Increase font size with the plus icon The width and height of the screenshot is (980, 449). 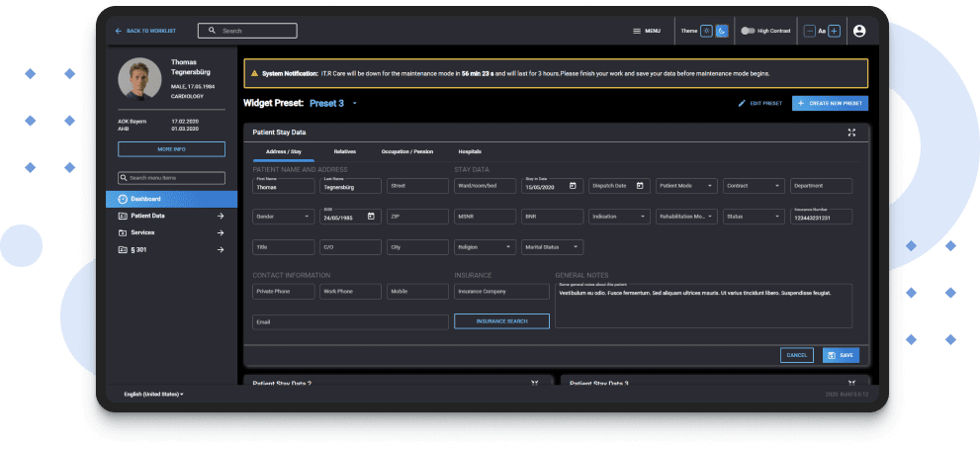[834, 31]
